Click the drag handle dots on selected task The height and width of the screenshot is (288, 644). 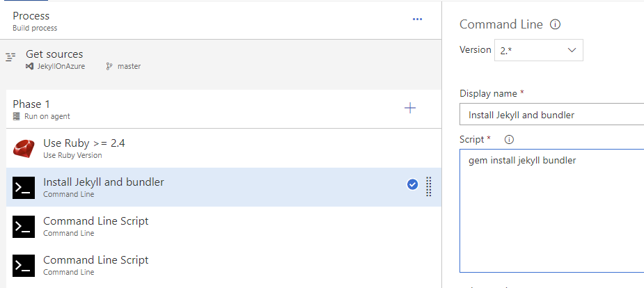click(428, 186)
